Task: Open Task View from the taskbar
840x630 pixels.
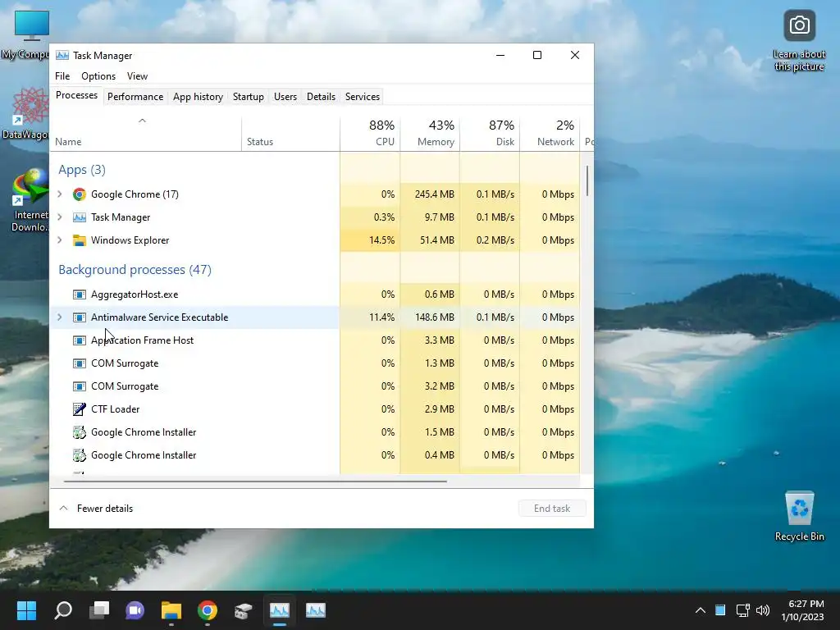Action: 99,610
